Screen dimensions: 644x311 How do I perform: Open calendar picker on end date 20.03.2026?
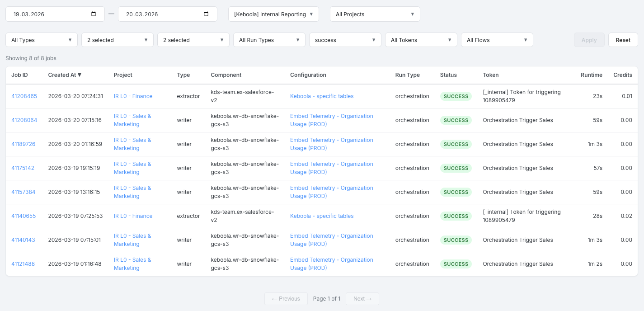coord(206,14)
